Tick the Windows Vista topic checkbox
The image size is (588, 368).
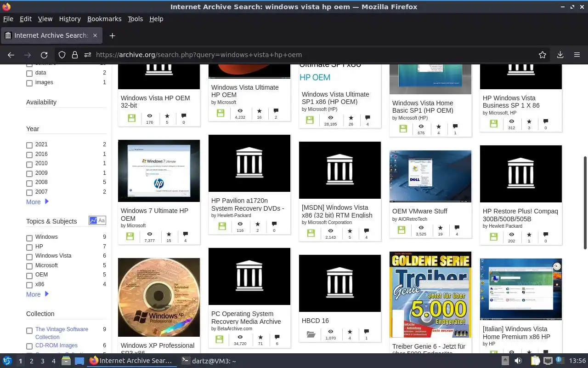pyautogui.click(x=29, y=257)
